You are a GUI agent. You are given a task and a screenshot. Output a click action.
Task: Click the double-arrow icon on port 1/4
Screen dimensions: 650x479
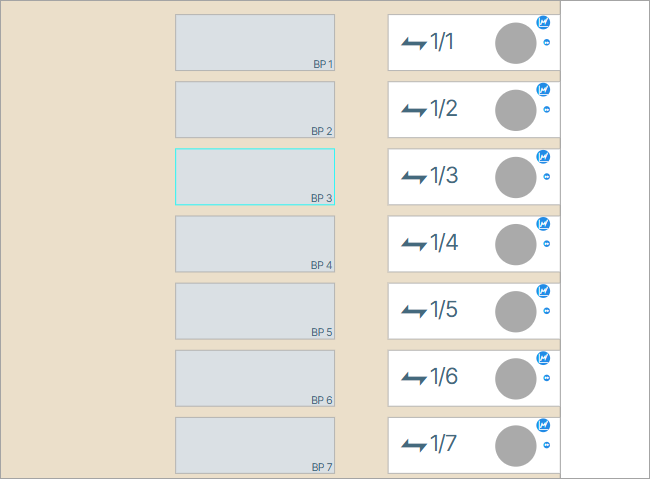pyautogui.click(x=413, y=244)
